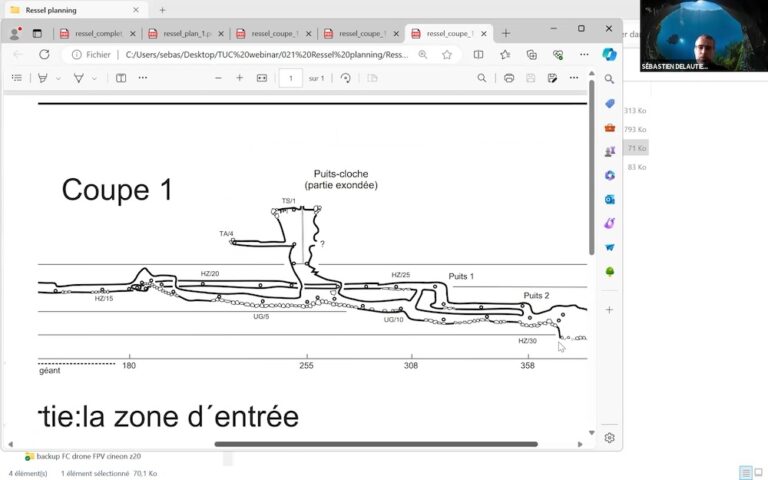768x480 pixels.
Task: Expand the draw tool options arrow
Action: click(95, 78)
